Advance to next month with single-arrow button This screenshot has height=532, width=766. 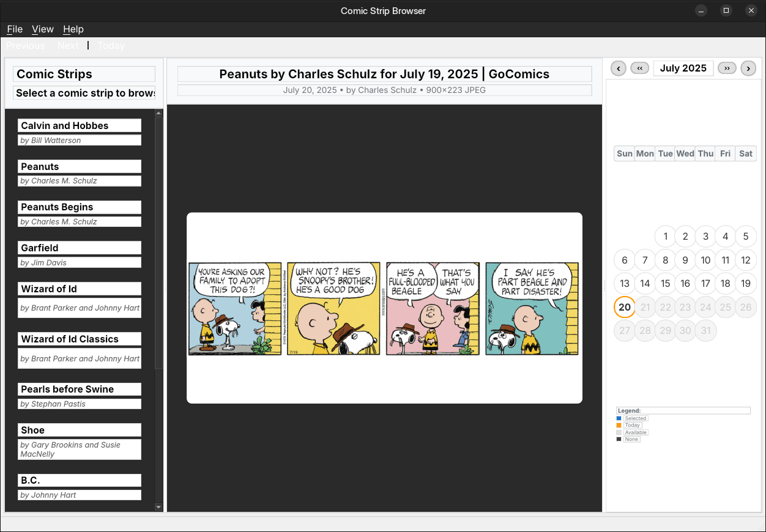pyautogui.click(x=748, y=68)
